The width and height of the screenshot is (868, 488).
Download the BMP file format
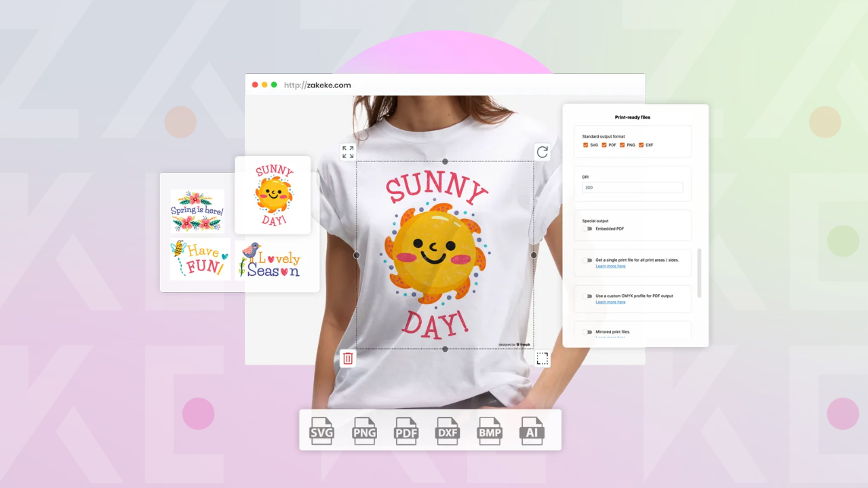490,430
